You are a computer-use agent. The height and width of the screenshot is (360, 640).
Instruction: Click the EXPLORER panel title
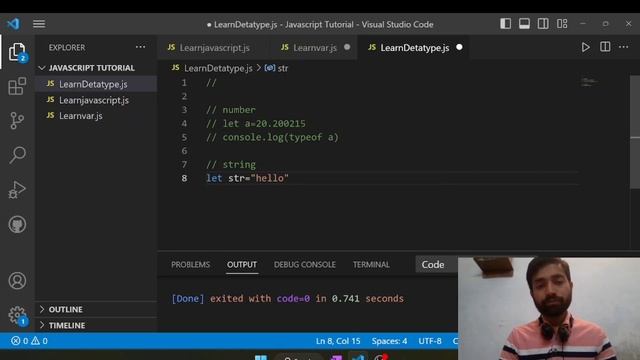point(67,47)
